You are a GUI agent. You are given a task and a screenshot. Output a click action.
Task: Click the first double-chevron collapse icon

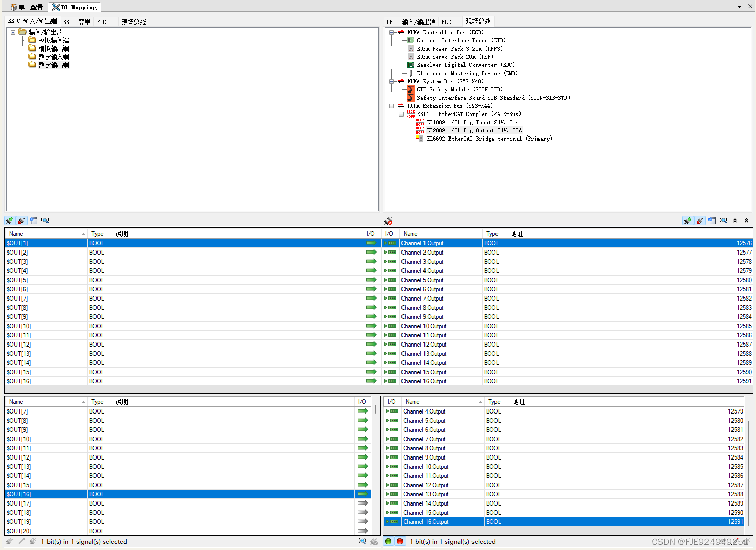pos(735,221)
